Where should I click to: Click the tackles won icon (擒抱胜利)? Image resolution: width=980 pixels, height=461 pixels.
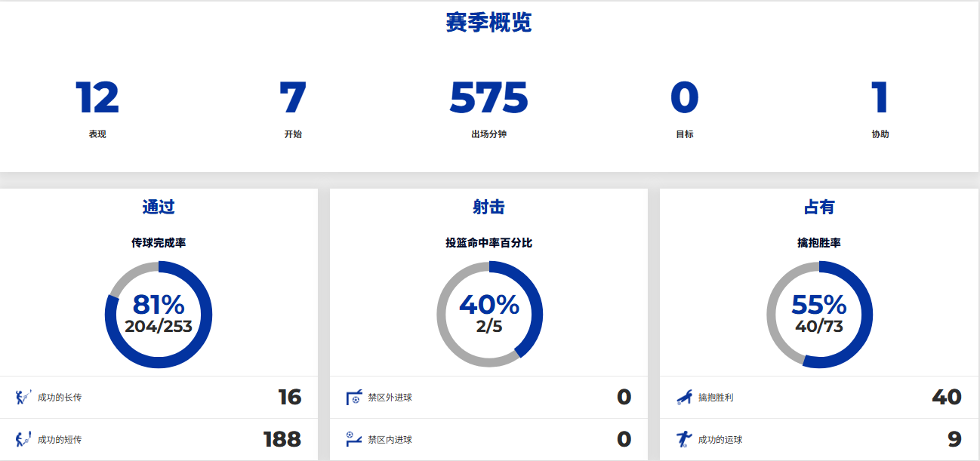pos(683,397)
